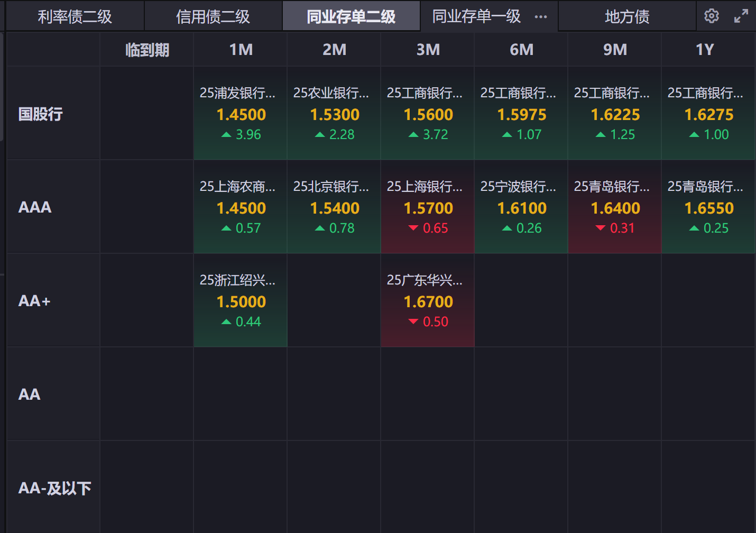Open the 25北京银行 2M quote cell
This screenshot has height=533, width=756.
334,207
